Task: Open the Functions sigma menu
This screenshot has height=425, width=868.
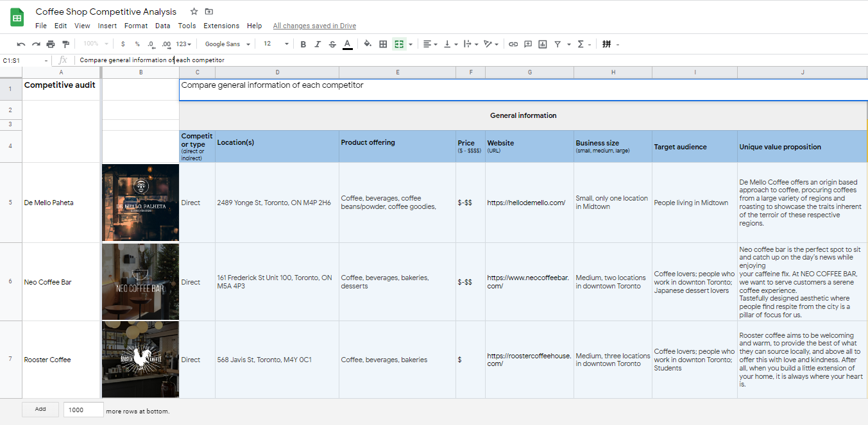Action: (583, 44)
